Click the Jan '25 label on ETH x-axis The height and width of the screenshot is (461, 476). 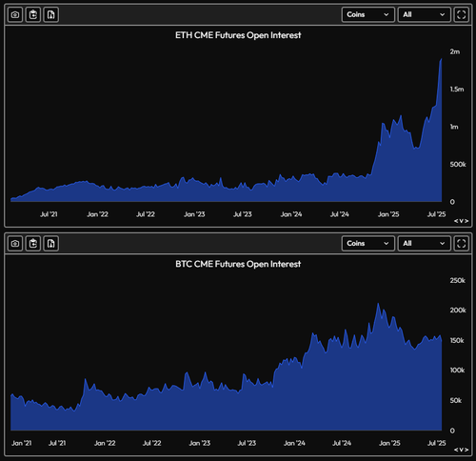click(x=388, y=214)
